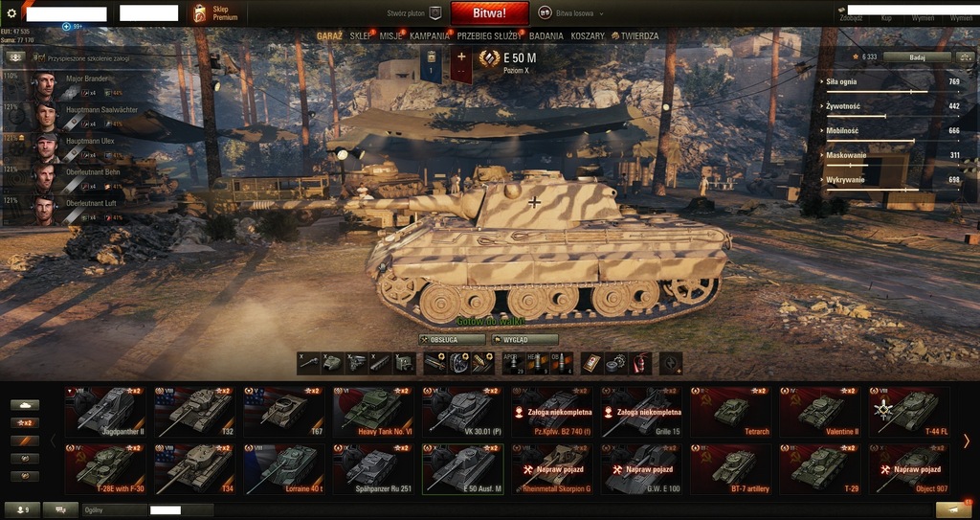The height and width of the screenshot is (520, 980).
Task: Open the first aid kit consumable slot
Action: pos(591,364)
